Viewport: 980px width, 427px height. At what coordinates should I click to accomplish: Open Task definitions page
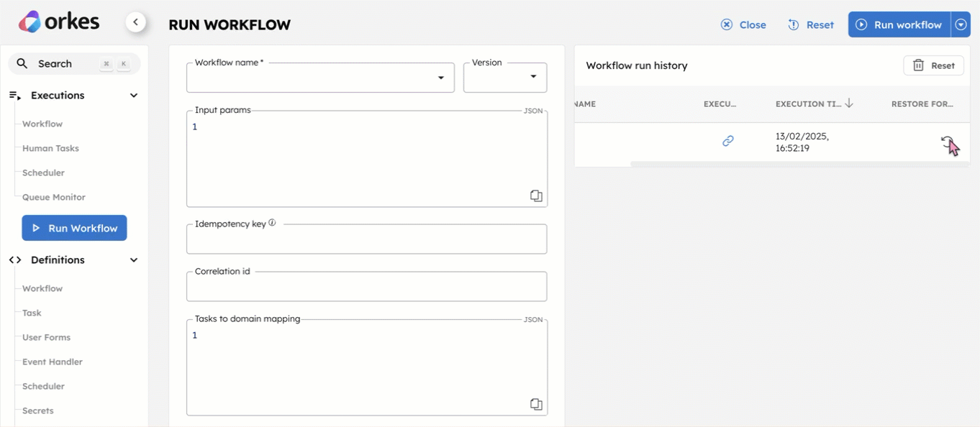click(32, 313)
